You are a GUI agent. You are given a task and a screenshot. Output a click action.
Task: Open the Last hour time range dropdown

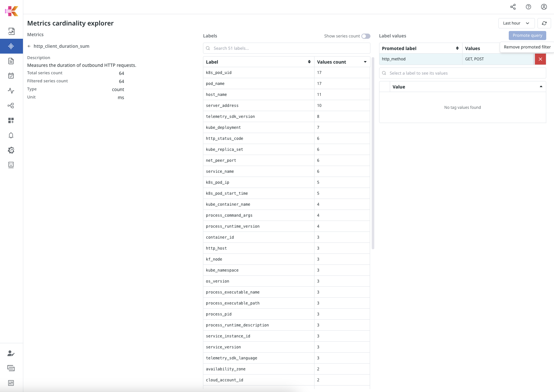(516, 23)
